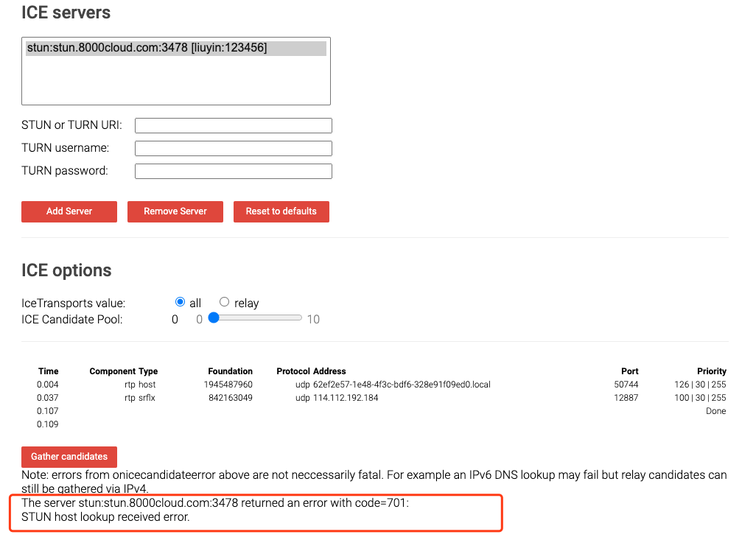Click the ICE Candidate Pool label

(71, 319)
